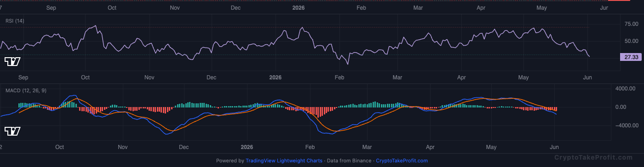Select the Jun label on the MACD time axis
Screen dimensions: 644x167
coord(554,147)
